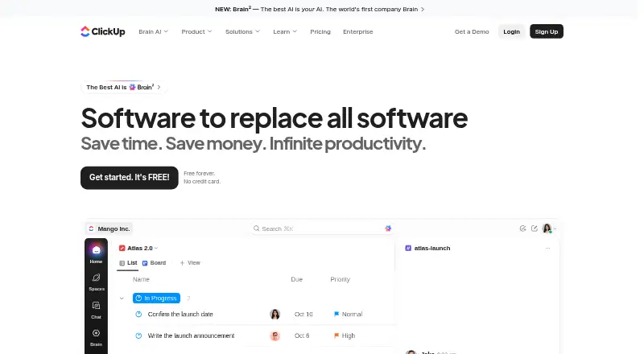Click the Name column header

(141, 279)
